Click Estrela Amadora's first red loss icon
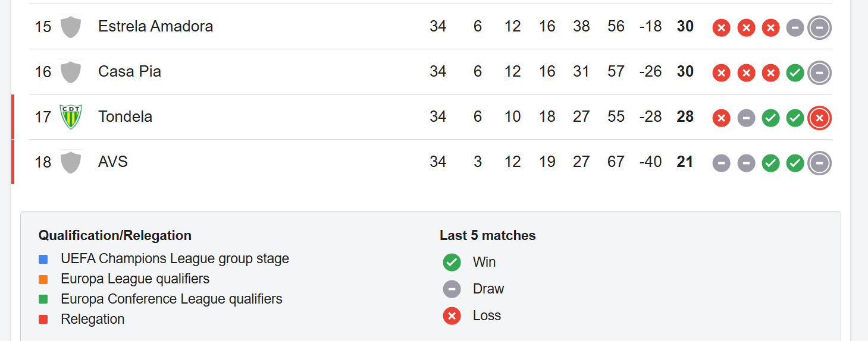868x341 pixels. click(721, 28)
